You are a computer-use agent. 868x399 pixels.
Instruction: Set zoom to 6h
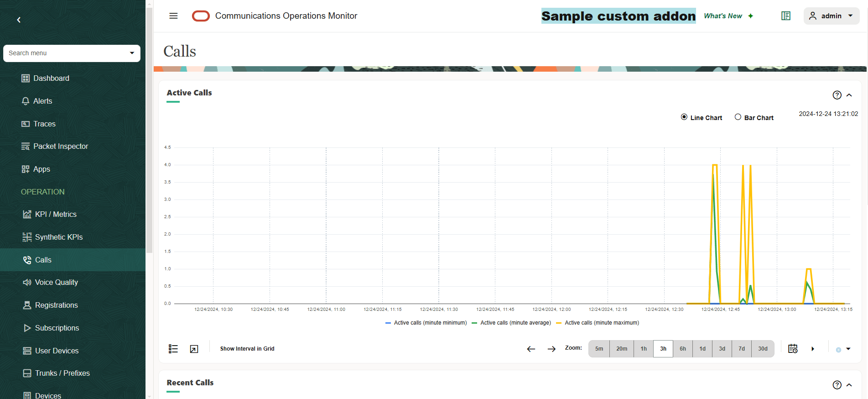683,349
